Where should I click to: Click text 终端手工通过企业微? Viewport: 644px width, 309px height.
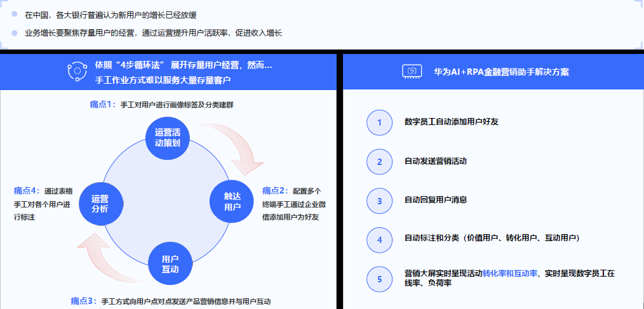point(294,204)
